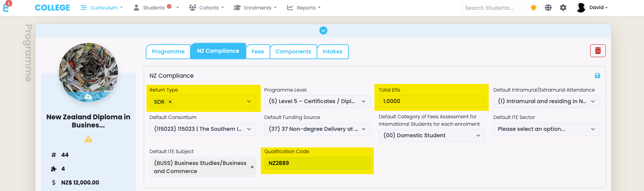Open Default Intramural/Extramural Attendance dropdown
The image size is (644, 191).
(x=547, y=101)
